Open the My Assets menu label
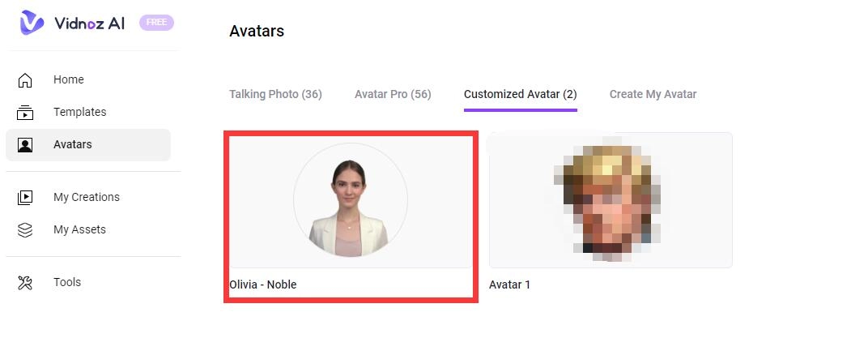This screenshot has height=355, width=868. [79, 229]
